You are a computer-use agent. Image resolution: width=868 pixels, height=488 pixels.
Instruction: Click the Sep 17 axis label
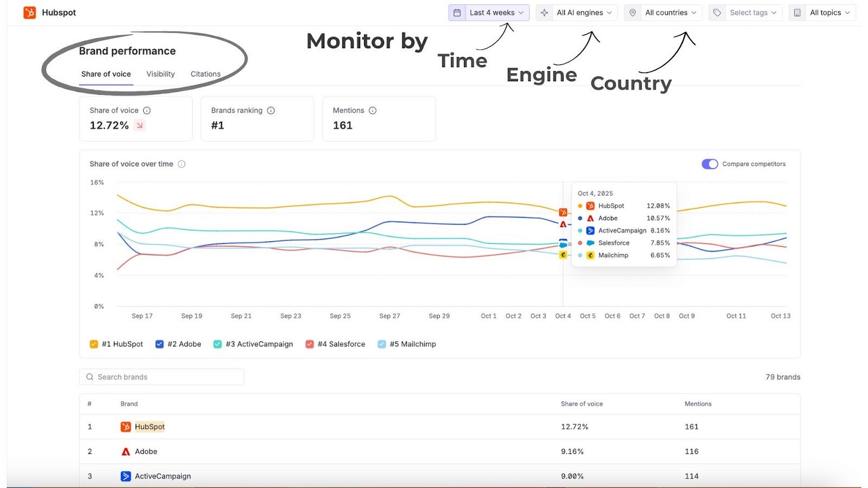tap(142, 316)
